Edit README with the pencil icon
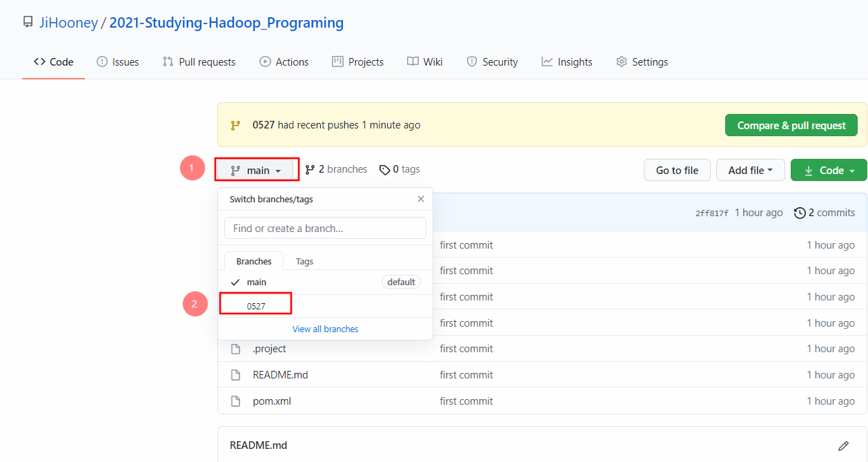868x462 pixels. coord(843,446)
